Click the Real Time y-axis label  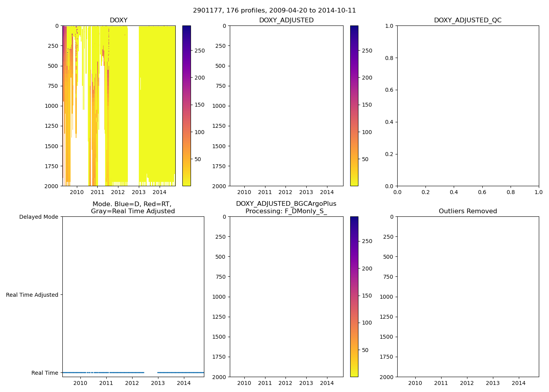pyautogui.click(x=45, y=373)
